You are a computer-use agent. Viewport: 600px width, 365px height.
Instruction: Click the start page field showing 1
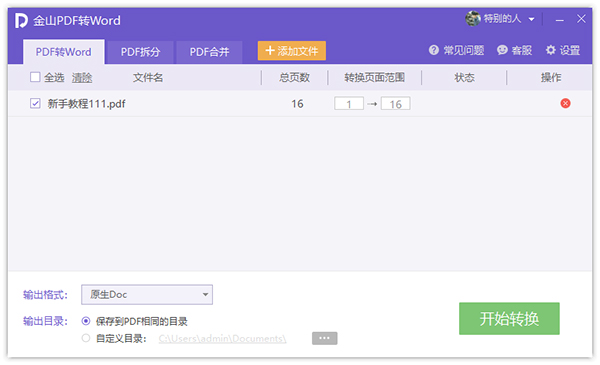coord(349,104)
